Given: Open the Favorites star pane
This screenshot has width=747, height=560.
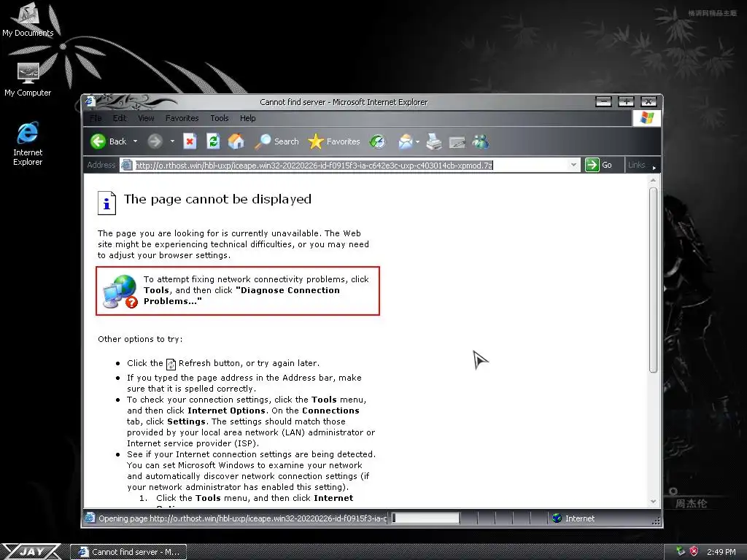Looking at the screenshot, I should pyautogui.click(x=334, y=141).
